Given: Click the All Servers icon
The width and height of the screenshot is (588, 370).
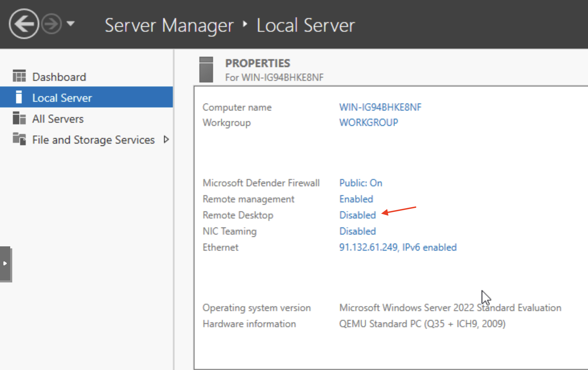Looking at the screenshot, I should point(19,118).
